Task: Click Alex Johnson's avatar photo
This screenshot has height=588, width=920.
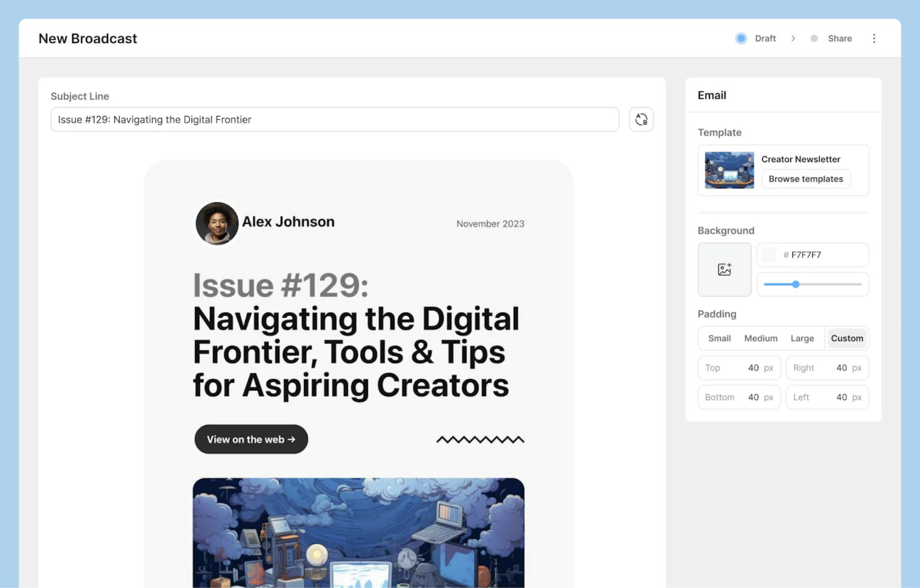Action: pyautogui.click(x=217, y=223)
